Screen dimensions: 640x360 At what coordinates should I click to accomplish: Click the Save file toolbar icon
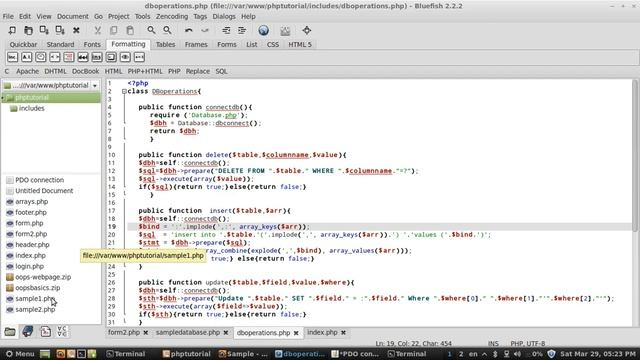[44, 30]
